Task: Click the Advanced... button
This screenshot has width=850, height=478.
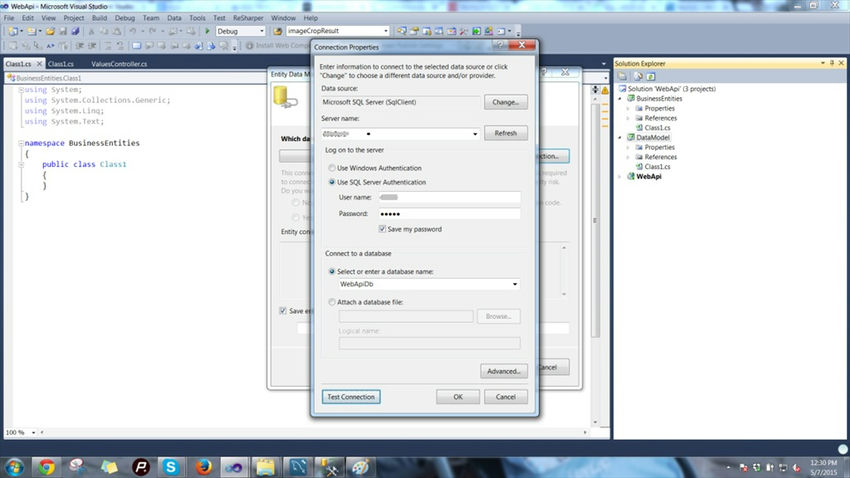Action: tap(504, 371)
